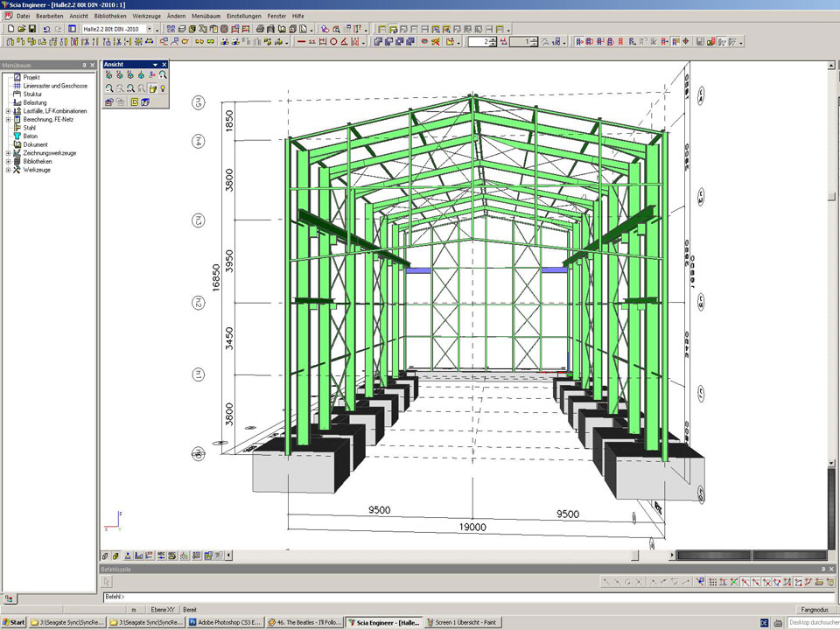The width and height of the screenshot is (840, 630).
Task: Click the Windows Start button
Action: coord(14,623)
